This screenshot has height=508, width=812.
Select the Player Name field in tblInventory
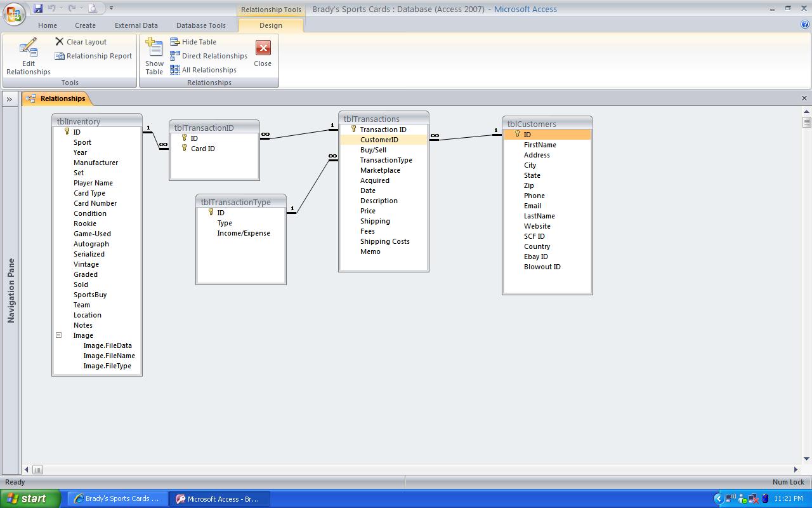[x=97, y=183]
